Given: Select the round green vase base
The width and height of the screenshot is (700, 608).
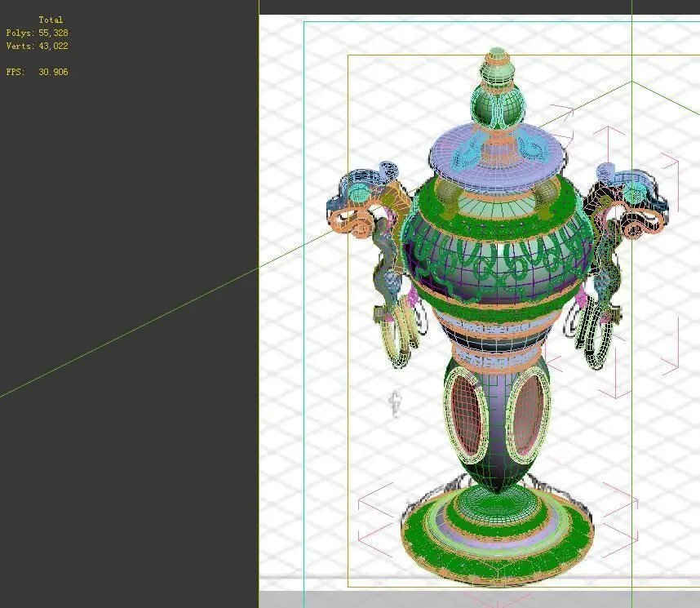Looking at the screenshot, I should (x=498, y=536).
